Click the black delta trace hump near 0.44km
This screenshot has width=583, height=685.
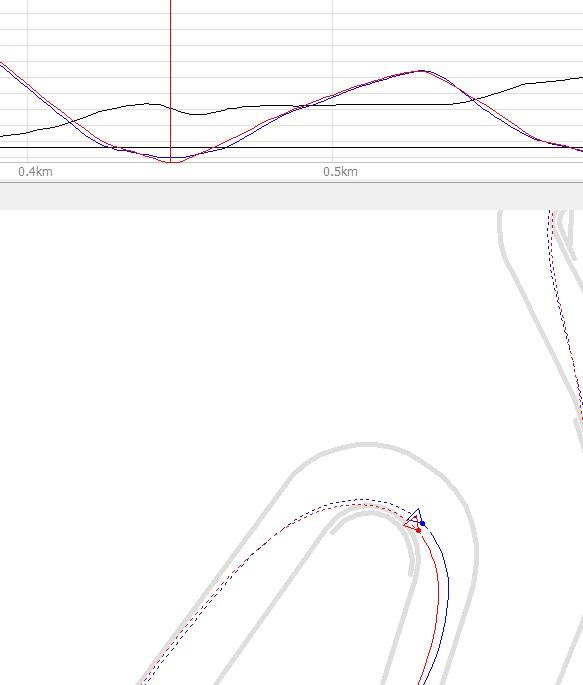[x=146, y=104]
